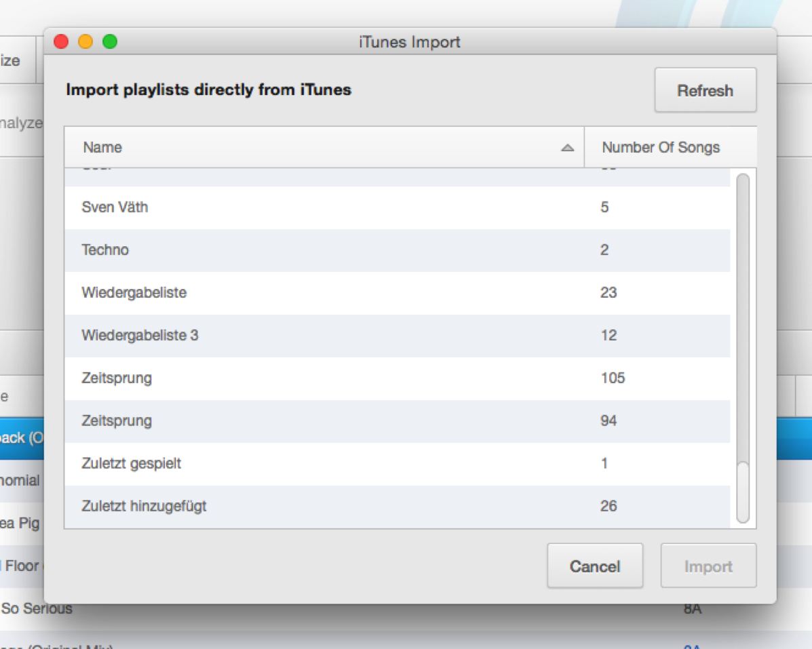The height and width of the screenshot is (649, 812).
Task: Click the greyed-out Import button
Action: click(x=708, y=566)
